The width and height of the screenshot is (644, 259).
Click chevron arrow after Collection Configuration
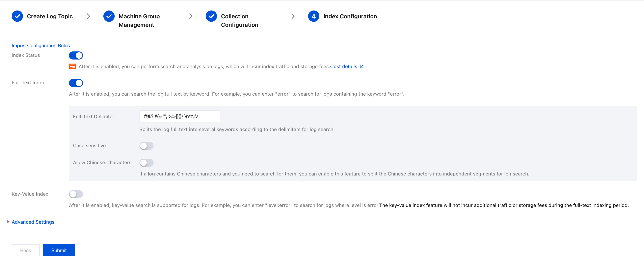tap(293, 16)
